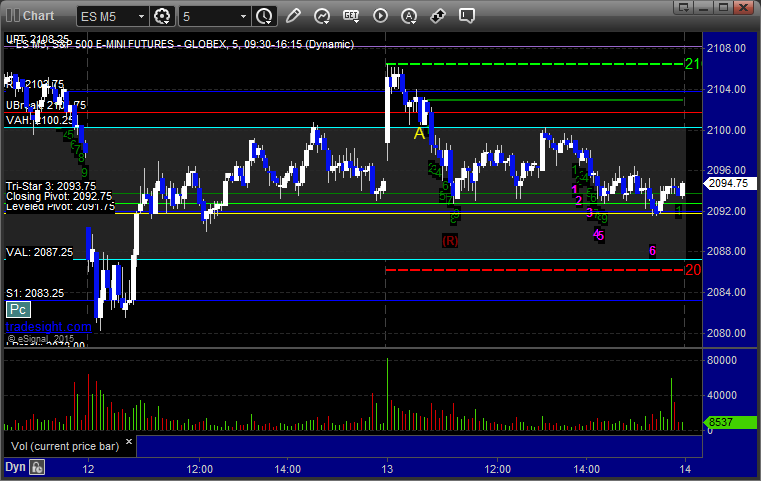Click the magenta 6 count marker
This screenshot has width=761, height=481.
tap(652, 250)
